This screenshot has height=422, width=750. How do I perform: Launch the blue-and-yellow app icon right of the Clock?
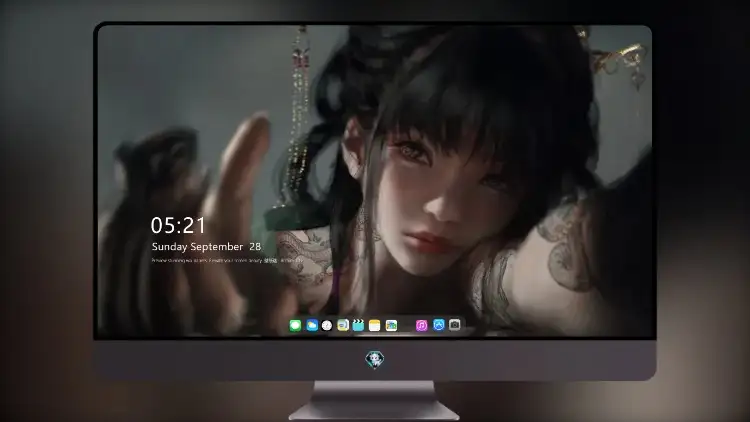point(343,325)
